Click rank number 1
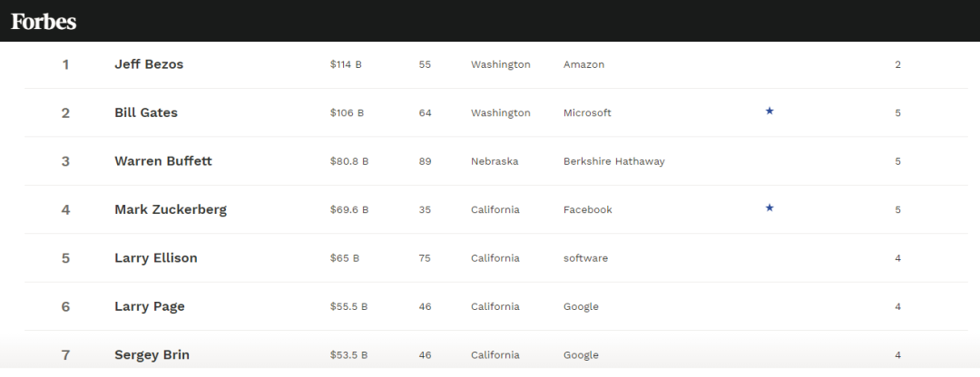980x377 pixels. (65, 64)
